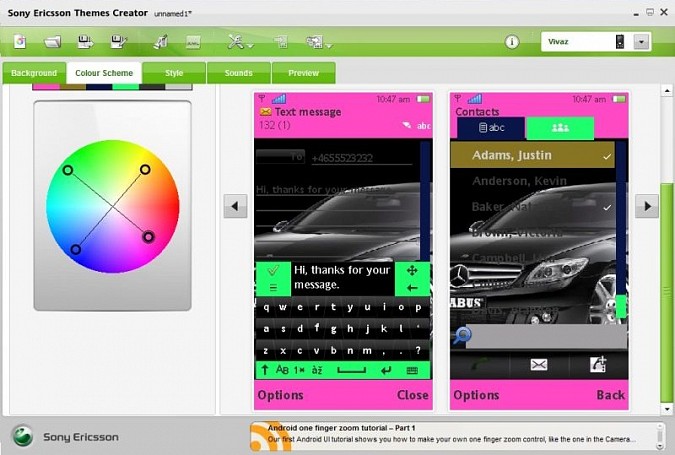Pick the pink colour swatch
675x455 pixels.
(46, 87)
